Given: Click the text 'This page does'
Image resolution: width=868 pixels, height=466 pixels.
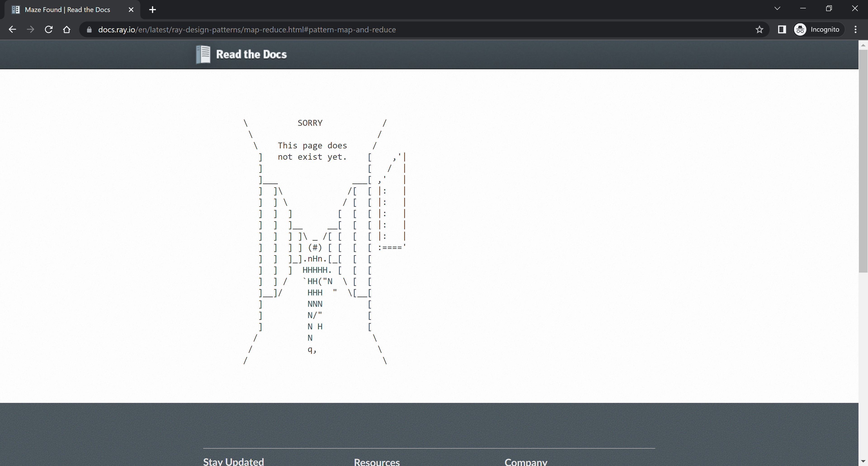Looking at the screenshot, I should tap(312, 146).
